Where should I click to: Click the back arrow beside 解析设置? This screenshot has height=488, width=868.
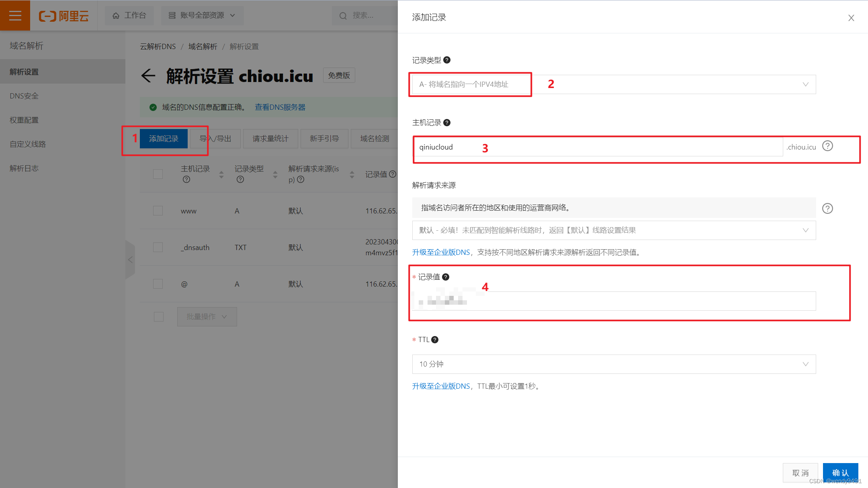click(x=148, y=76)
